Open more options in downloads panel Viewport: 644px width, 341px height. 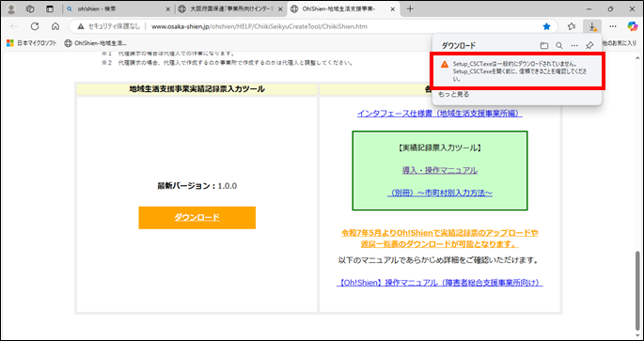click(574, 45)
